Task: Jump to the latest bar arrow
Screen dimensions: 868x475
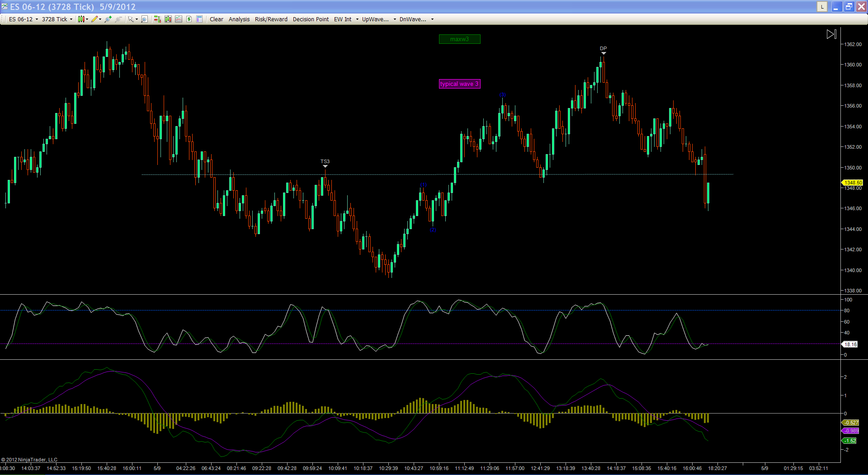Action: 831,34
